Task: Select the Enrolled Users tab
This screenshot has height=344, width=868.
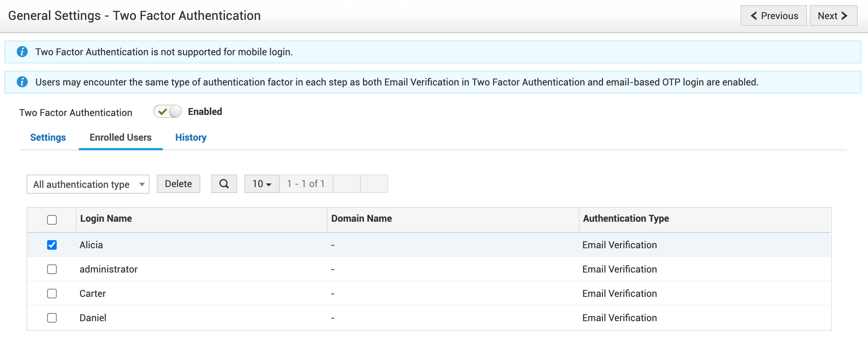Action: pyautogui.click(x=120, y=137)
